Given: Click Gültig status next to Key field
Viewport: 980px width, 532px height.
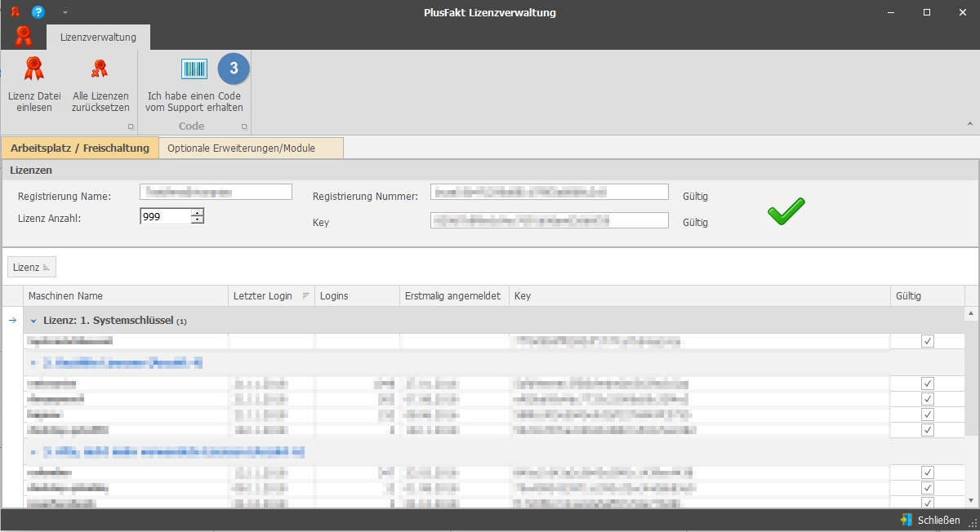Looking at the screenshot, I should click(x=695, y=222).
